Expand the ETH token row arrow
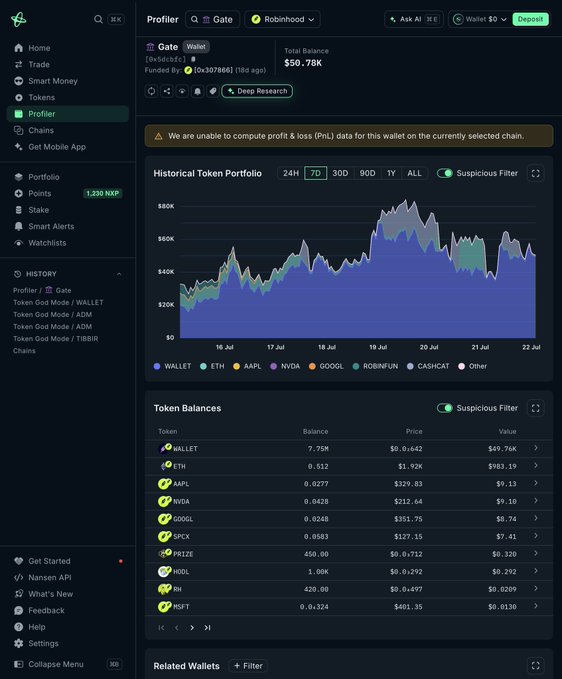 coord(536,466)
